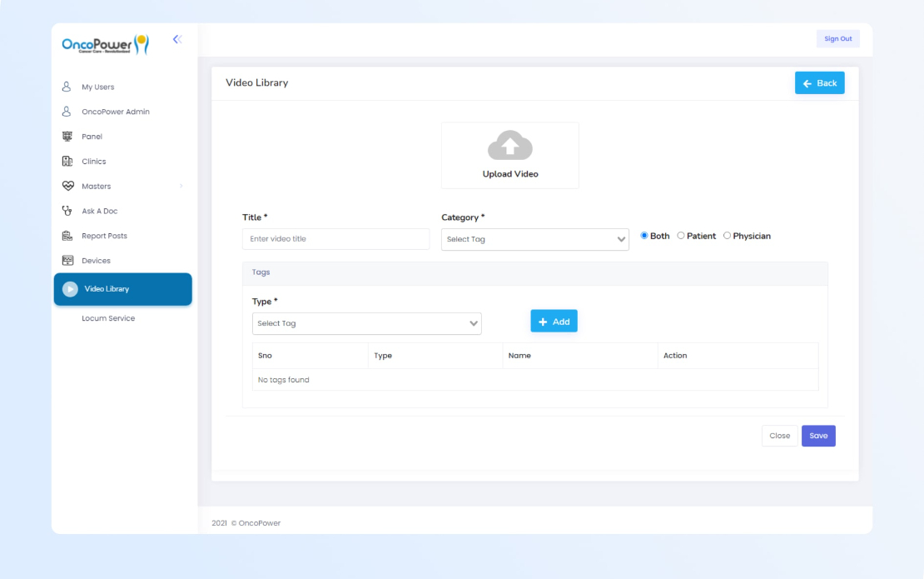Click the OncoPower logo
The width and height of the screenshot is (924, 579).
pos(106,44)
